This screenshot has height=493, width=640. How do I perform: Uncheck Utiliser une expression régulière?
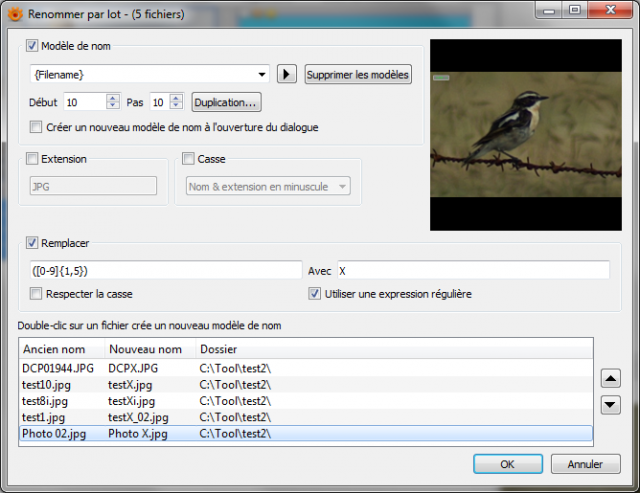coord(314,293)
